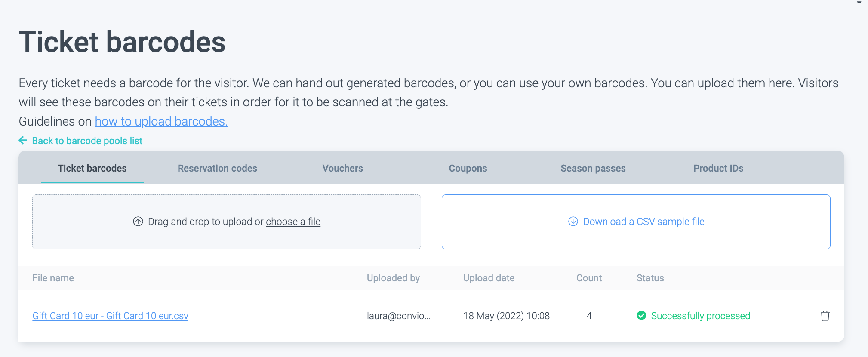Click the left arrow icon before Back to barcode pools

[23, 141]
